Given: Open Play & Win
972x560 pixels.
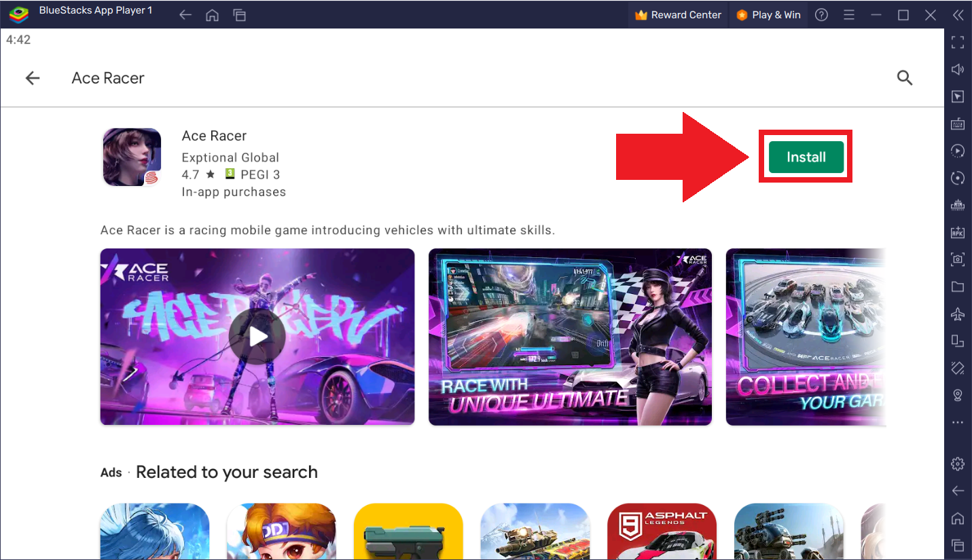Looking at the screenshot, I should click(768, 15).
